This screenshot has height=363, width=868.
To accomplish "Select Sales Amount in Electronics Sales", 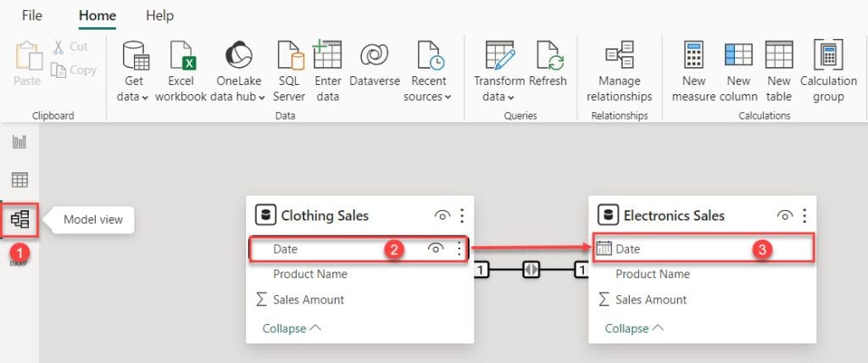I will tap(651, 300).
